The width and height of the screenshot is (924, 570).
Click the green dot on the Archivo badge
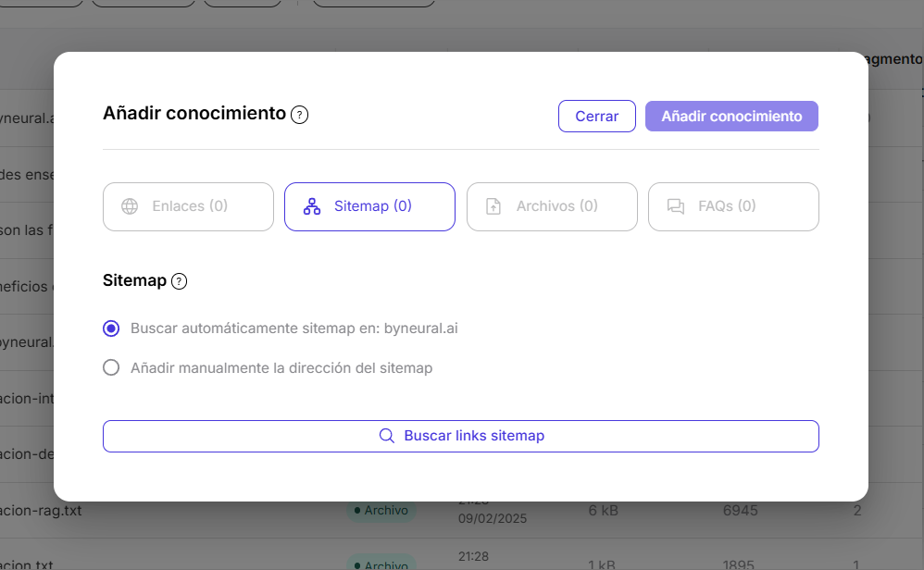[356, 510]
